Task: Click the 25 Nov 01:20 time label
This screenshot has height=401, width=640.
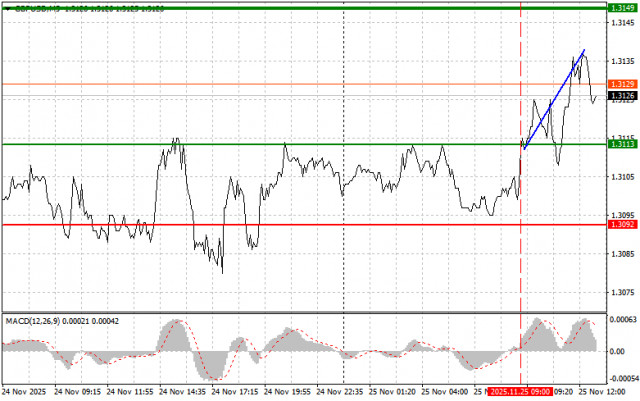Action: [392, 392]
